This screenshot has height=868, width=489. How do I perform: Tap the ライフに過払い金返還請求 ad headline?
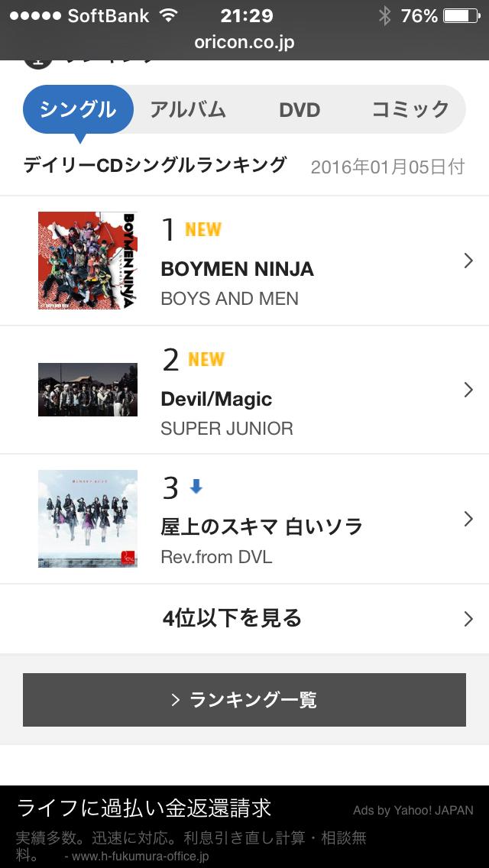(144, 808)
